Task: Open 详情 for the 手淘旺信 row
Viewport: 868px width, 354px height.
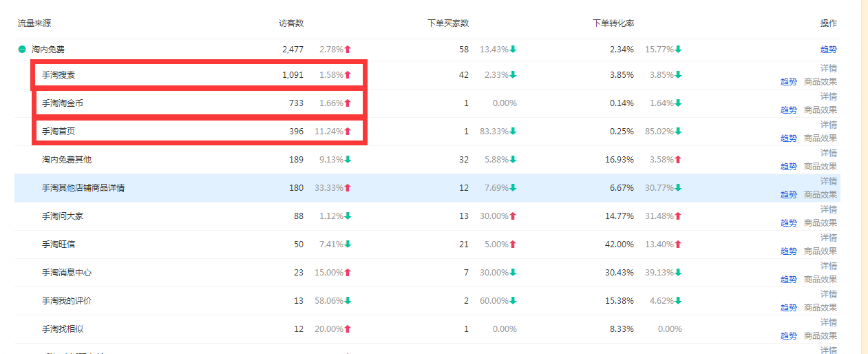Action: pos(828,238)
